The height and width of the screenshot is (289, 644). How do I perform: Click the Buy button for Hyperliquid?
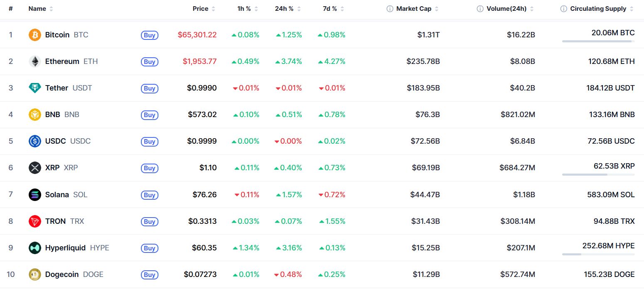(150, 248)
